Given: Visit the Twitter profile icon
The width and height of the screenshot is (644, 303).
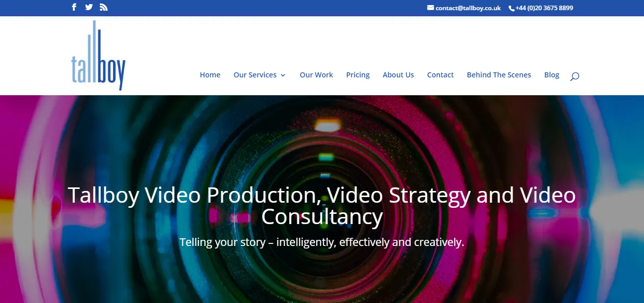Looking at the screenshot, I should (x=89, y=7).
